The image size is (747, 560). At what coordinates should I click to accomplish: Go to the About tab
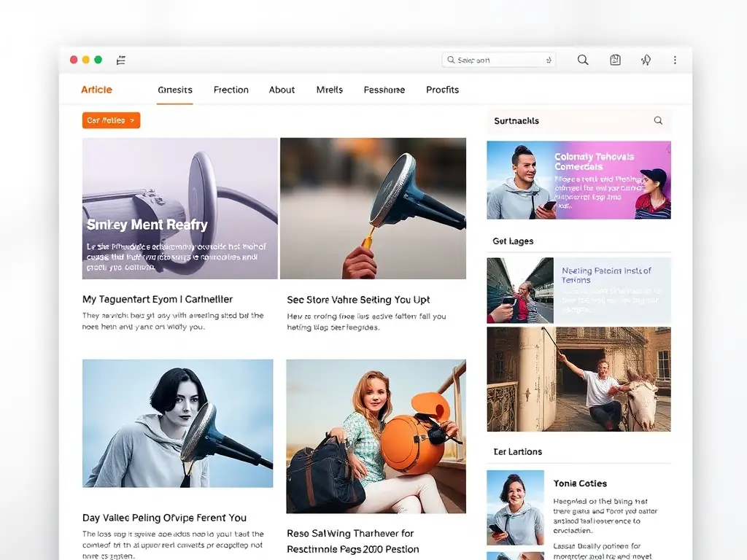tap(282, 90)
